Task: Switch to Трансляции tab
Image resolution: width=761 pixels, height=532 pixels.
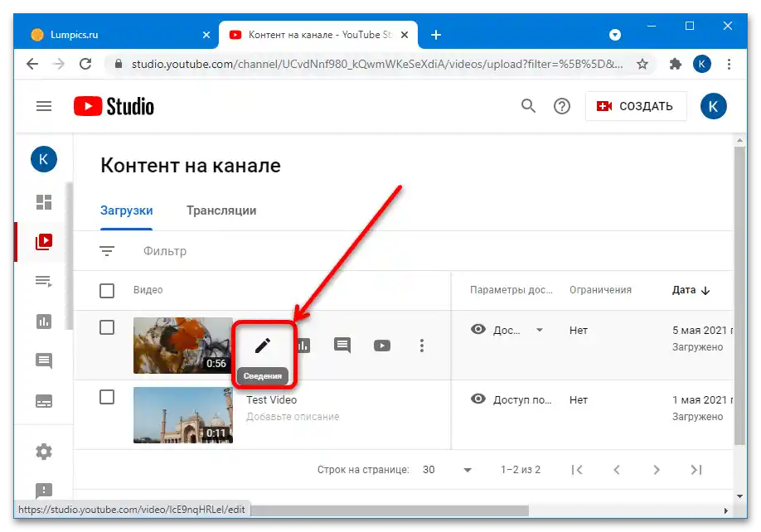Action: [x=221, y=210]
